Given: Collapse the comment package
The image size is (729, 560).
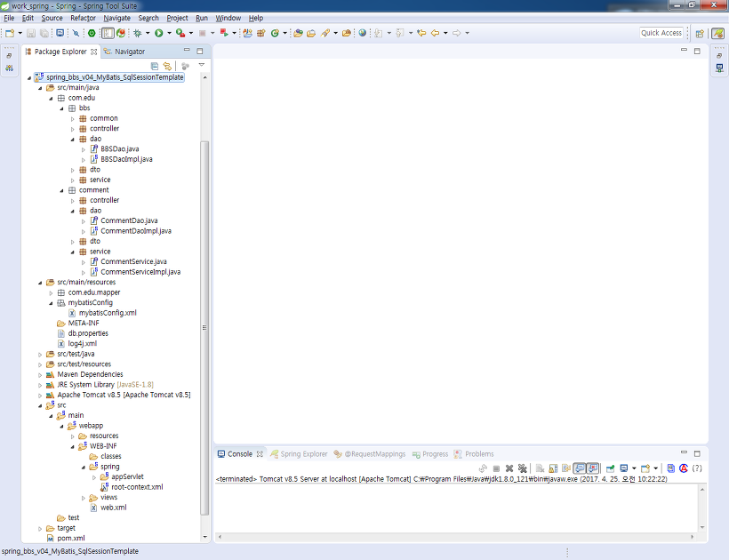Looking at the screenshot, I should pyautogui.click(x=62, y=190).
